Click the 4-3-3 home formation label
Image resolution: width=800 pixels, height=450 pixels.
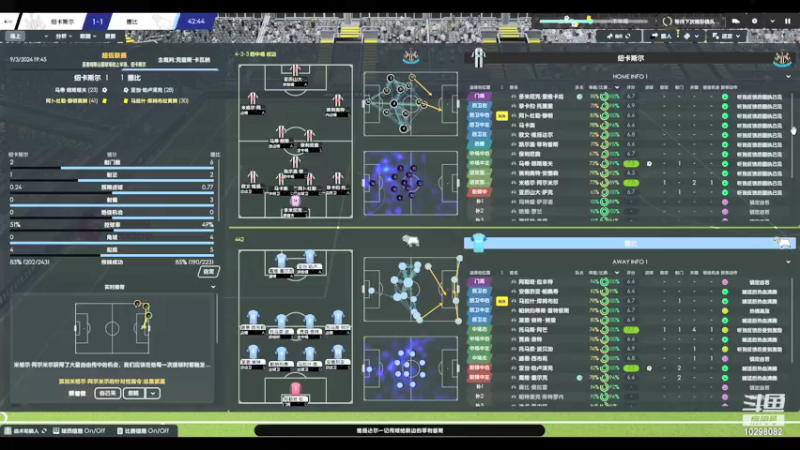tap(255, 54)
